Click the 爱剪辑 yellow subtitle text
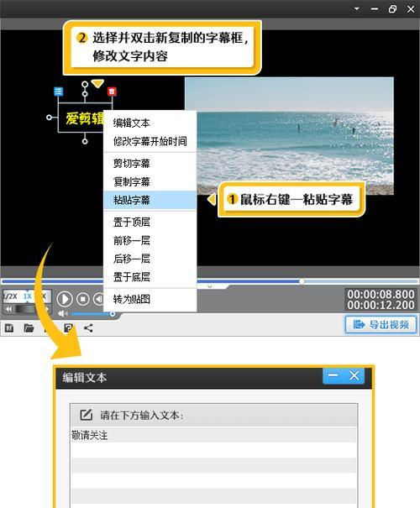This screenshot has width=420, height=508. click(85, 118)
